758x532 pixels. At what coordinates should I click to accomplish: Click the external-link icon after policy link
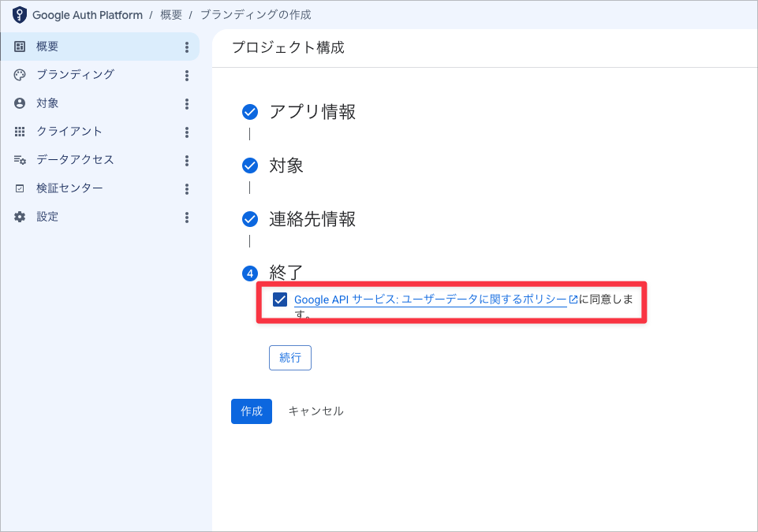(x=573, y=299)
